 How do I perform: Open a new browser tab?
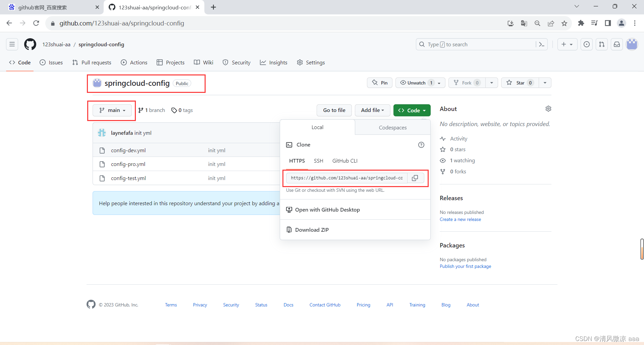(213, 7)
